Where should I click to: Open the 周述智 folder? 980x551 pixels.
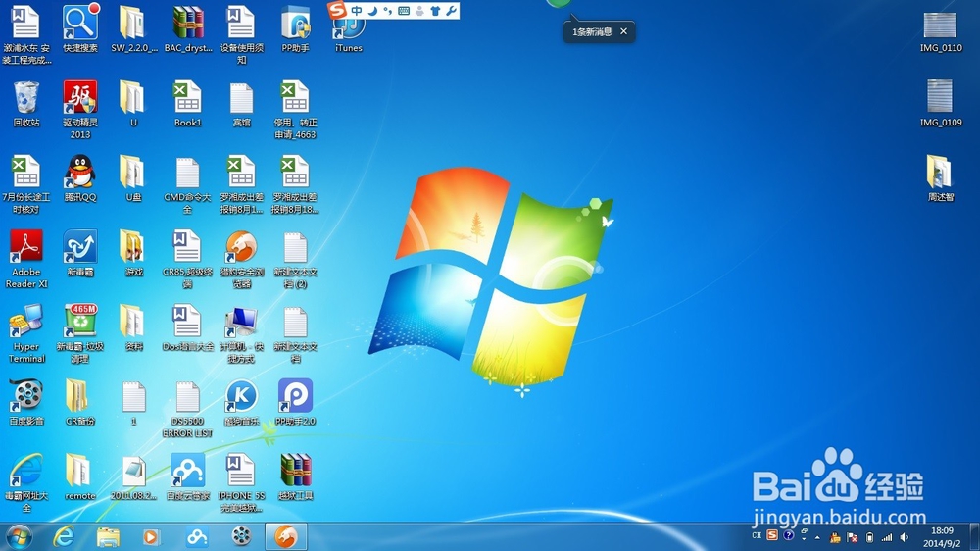click(x=941, y=177)
